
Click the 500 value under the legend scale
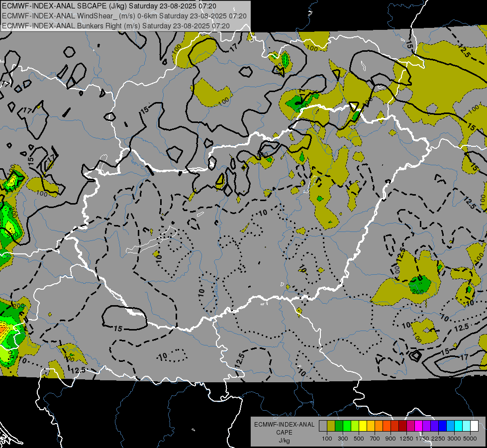(x=359, y=439)
